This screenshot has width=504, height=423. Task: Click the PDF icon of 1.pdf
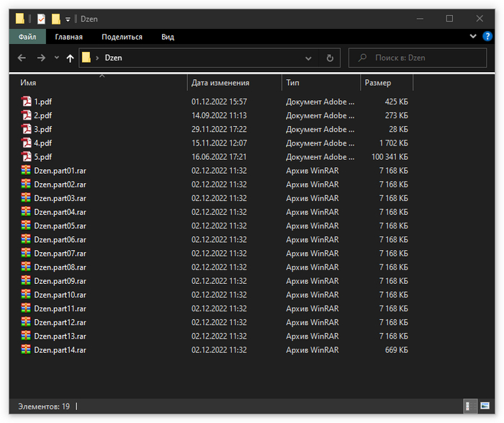pos(27,102)
